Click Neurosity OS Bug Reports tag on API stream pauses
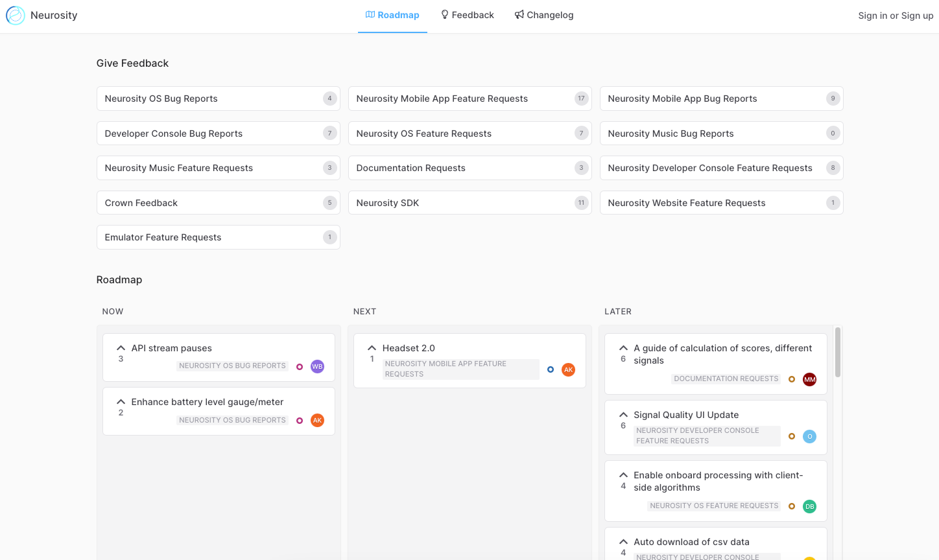The height and width of the screenshot is (560, 939). (232, 366)
